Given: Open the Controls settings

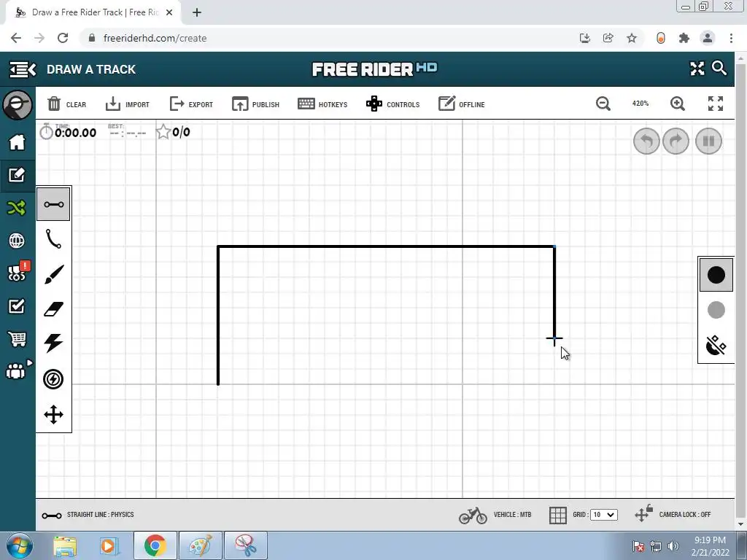Looking at the screenshot, I should 392,104.
